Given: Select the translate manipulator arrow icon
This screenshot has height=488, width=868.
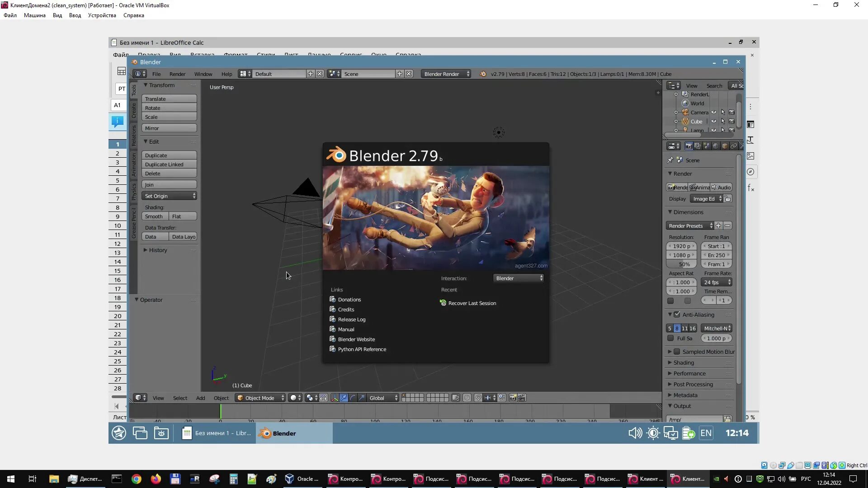Looking at the screenshot, I should [344, 398].
